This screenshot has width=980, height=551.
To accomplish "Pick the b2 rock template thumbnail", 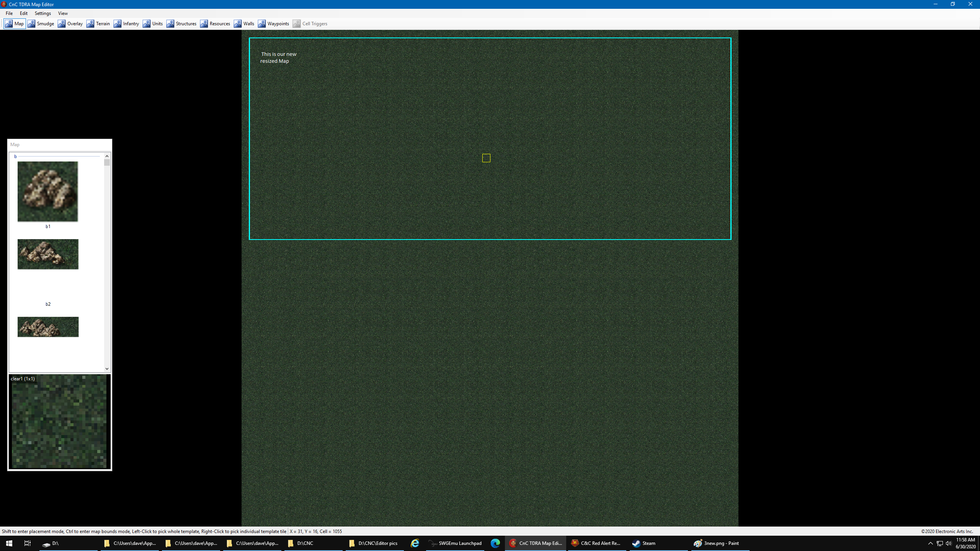I will [x=48, y=254].
